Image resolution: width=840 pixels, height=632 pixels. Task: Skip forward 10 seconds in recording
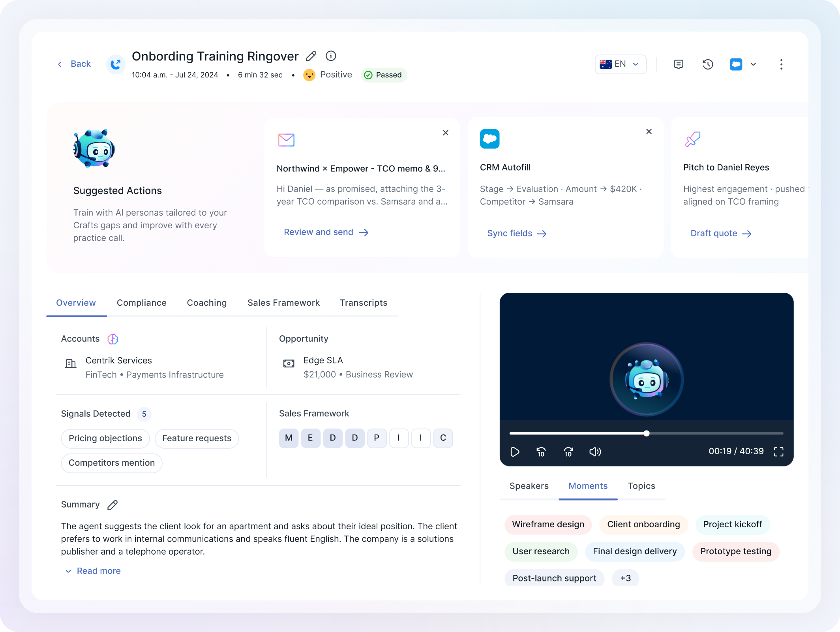point(568,451)
